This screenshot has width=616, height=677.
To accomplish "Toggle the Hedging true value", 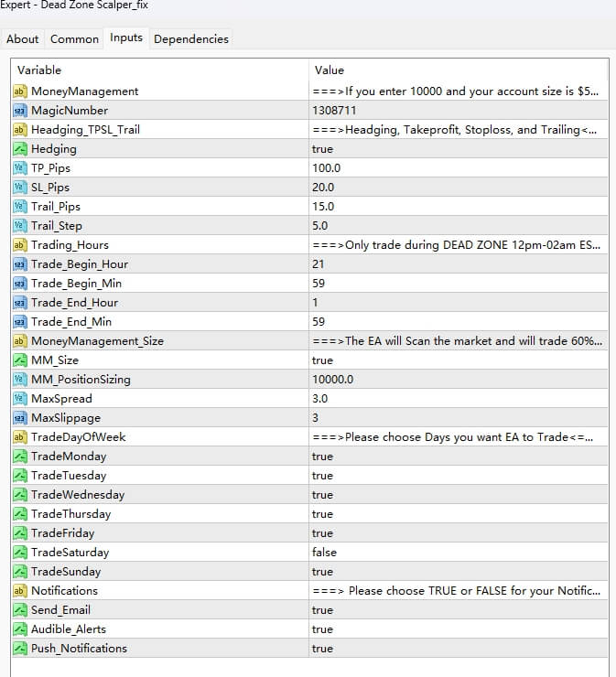I will [322, 149].
